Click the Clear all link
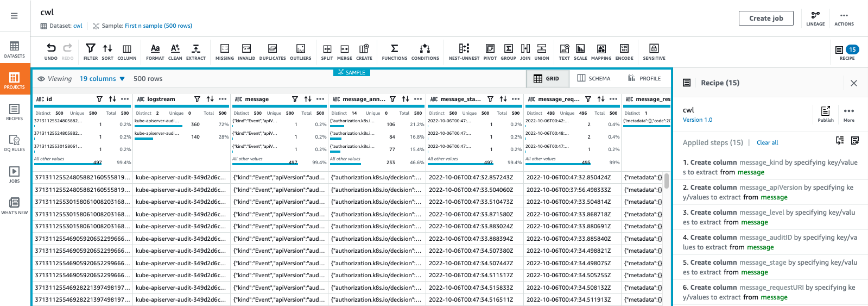868x306 pixels. [x=767, y=142]
